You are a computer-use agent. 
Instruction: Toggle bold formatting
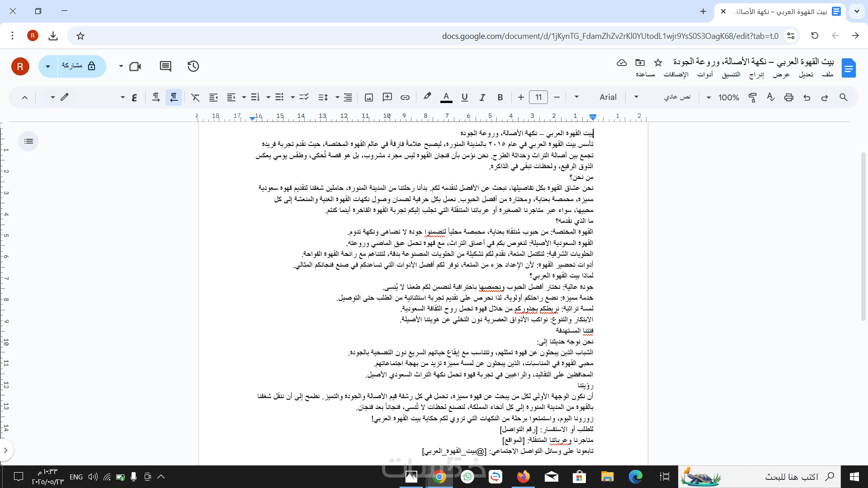pyautogui.click(x=500, y=97)
